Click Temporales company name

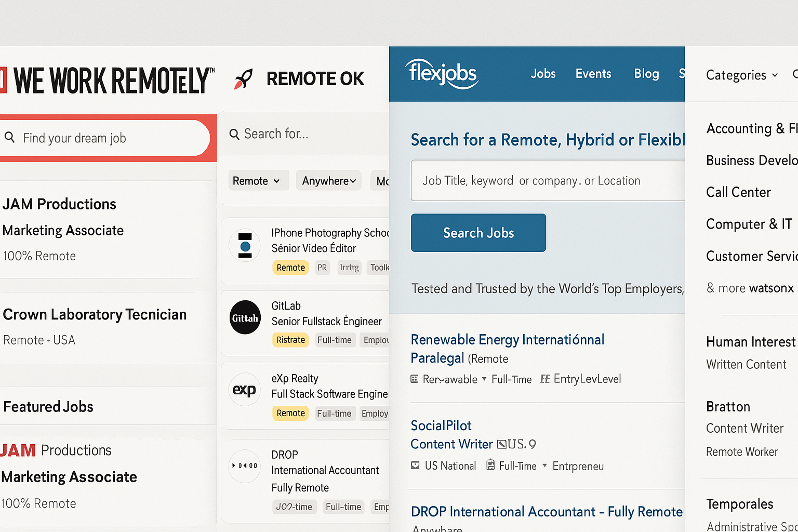click(739, 504)
